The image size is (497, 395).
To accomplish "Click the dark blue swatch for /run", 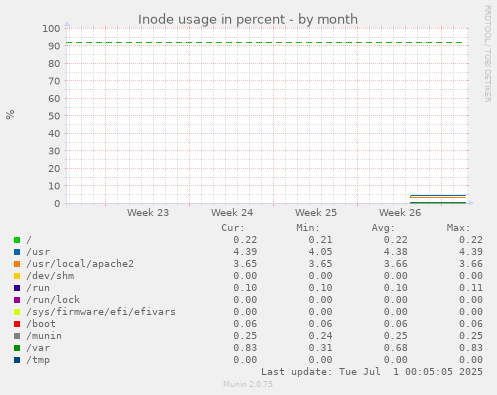I will pos(17,288).
